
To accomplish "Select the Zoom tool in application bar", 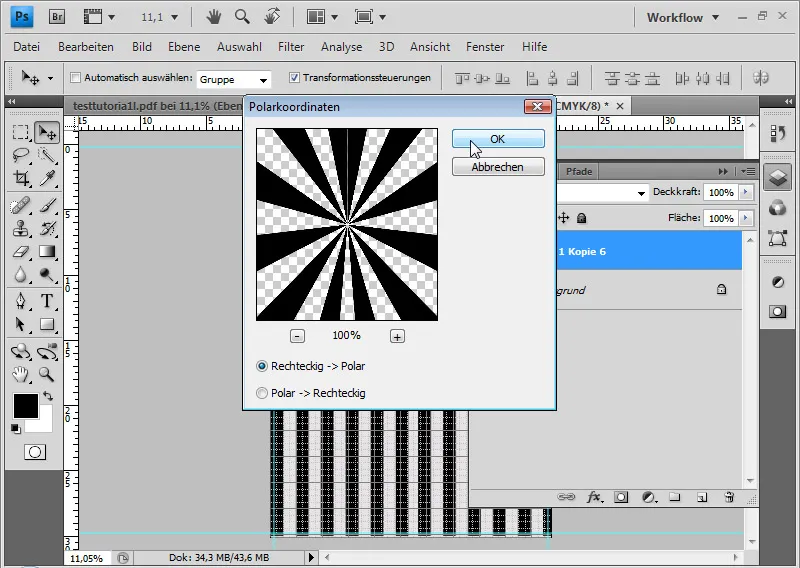I will pos(242,17).
